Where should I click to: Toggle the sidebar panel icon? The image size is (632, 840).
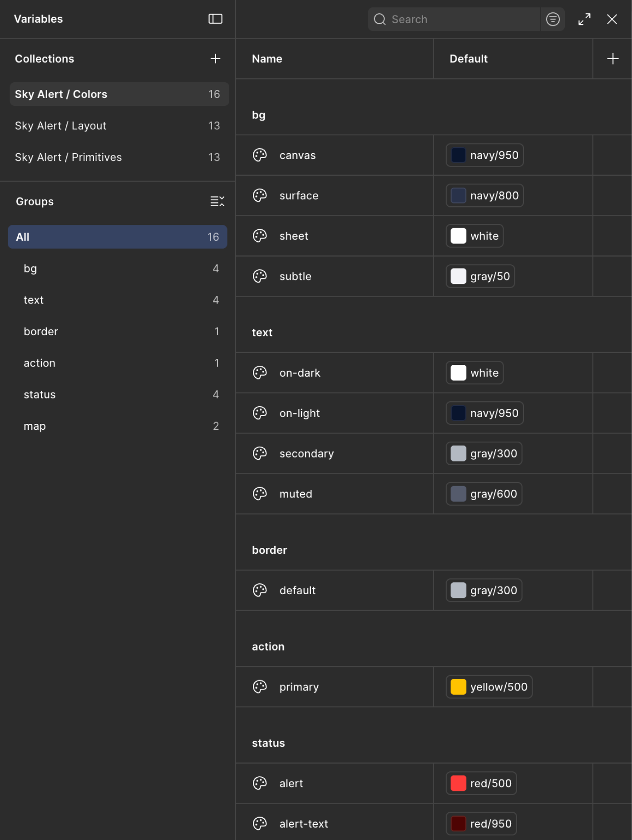tap(215, 19)
